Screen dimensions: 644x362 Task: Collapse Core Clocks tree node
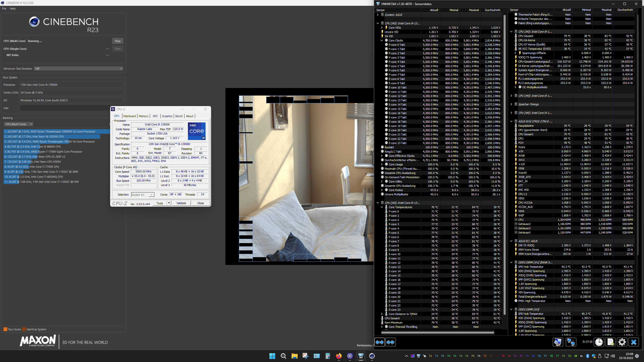pyautogui.click(x=382, y=40)
